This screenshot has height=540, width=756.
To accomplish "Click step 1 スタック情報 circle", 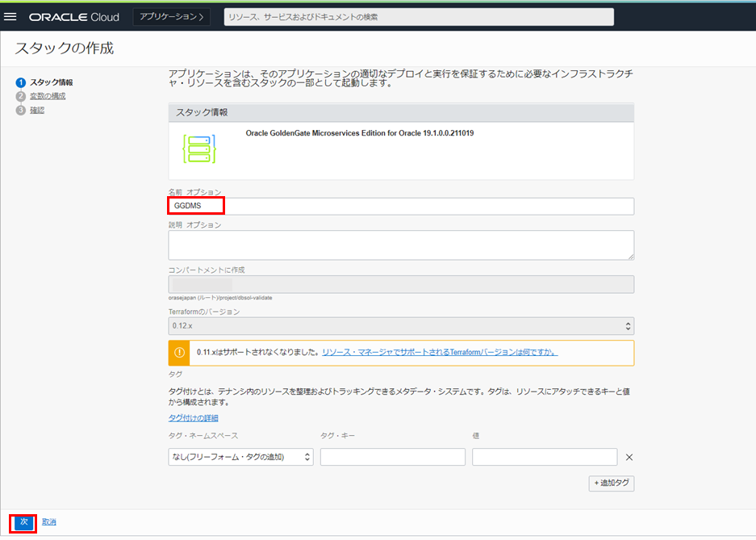I will point(21,82).
